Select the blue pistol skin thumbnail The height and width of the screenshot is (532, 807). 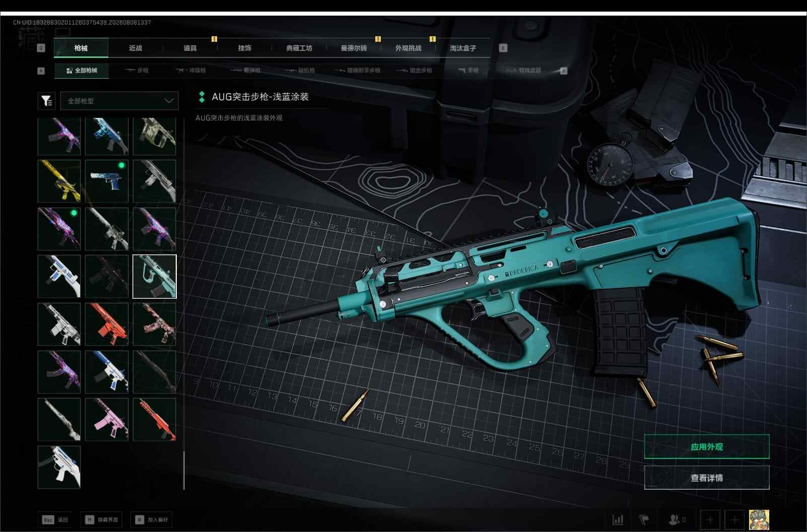(x=107, y=181)
